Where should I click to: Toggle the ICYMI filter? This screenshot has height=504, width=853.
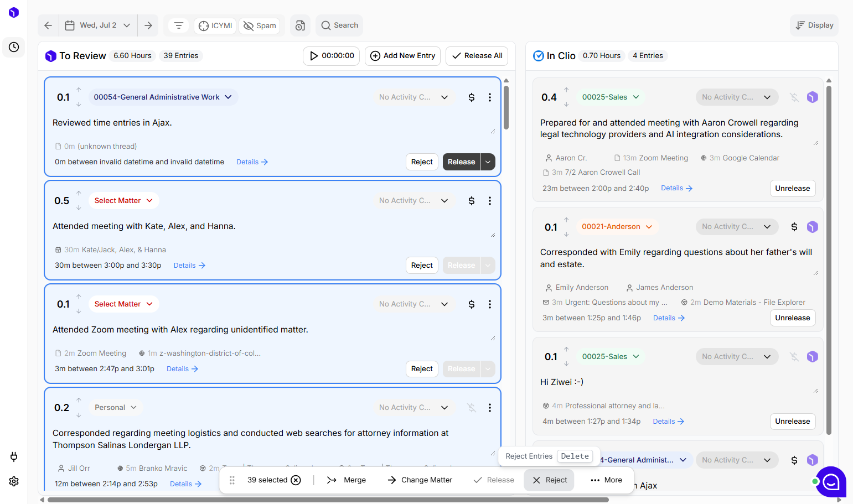click(x=215, y=25)
